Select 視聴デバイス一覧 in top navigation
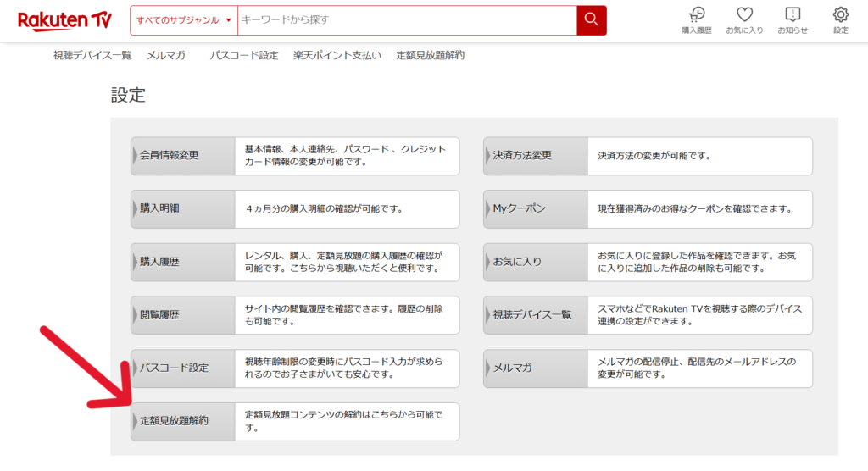 tap(92, 56)
